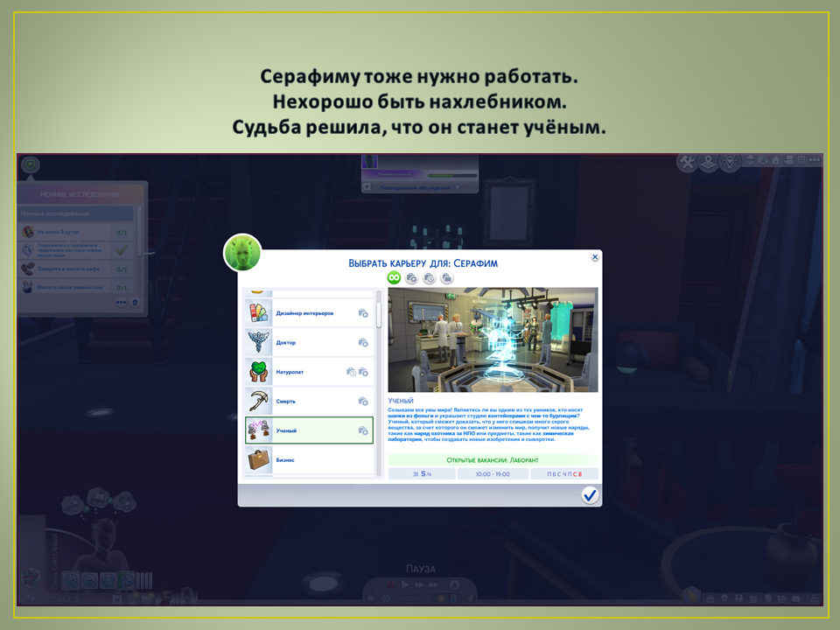
Task: Click the goals panel scrollbar
Action: coord(139,231)
